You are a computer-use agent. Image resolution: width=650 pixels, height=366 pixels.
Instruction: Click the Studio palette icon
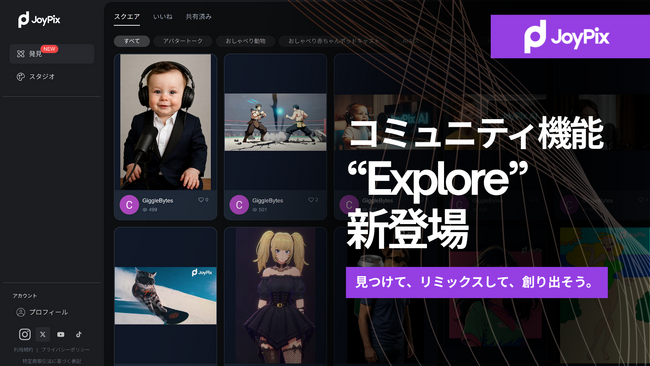click(x=20, y=77)
